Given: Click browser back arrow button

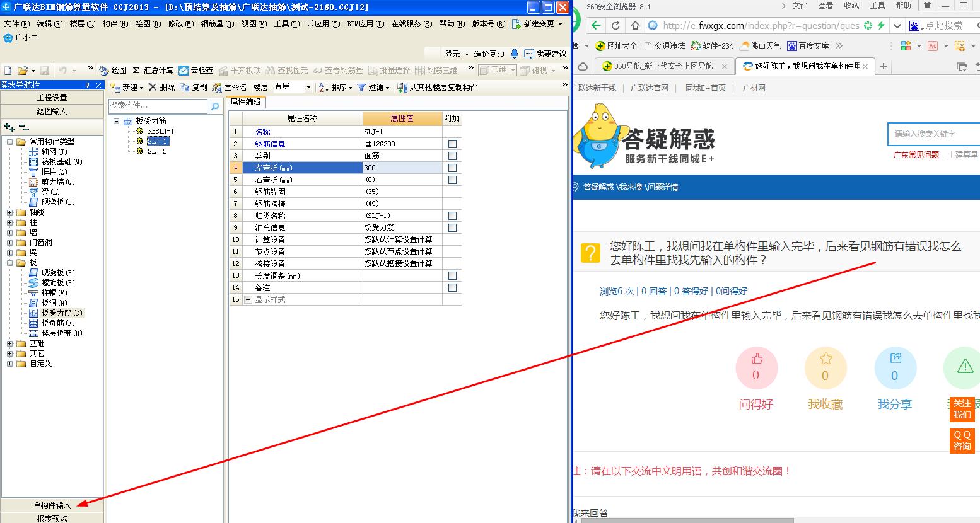Looking at the screenshot, I should 595,26.
